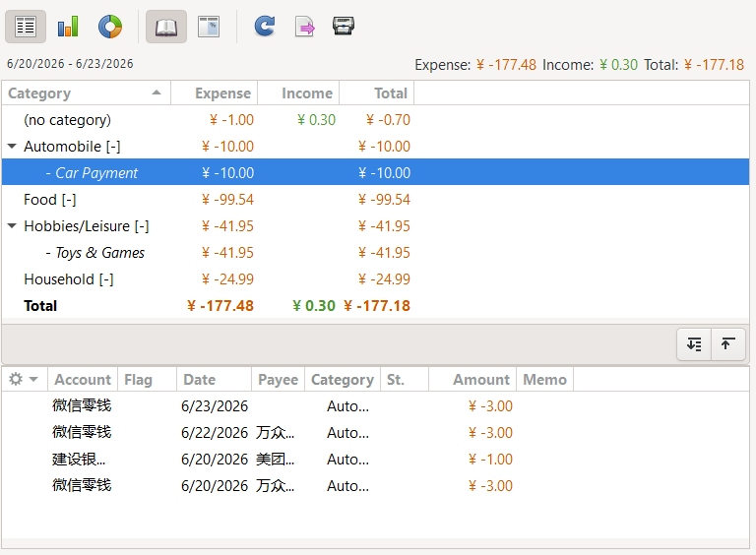Viewport: 756px width, 555px height.
Task: Switch to the list view mode icon
Action: click(x=26, y=27)
